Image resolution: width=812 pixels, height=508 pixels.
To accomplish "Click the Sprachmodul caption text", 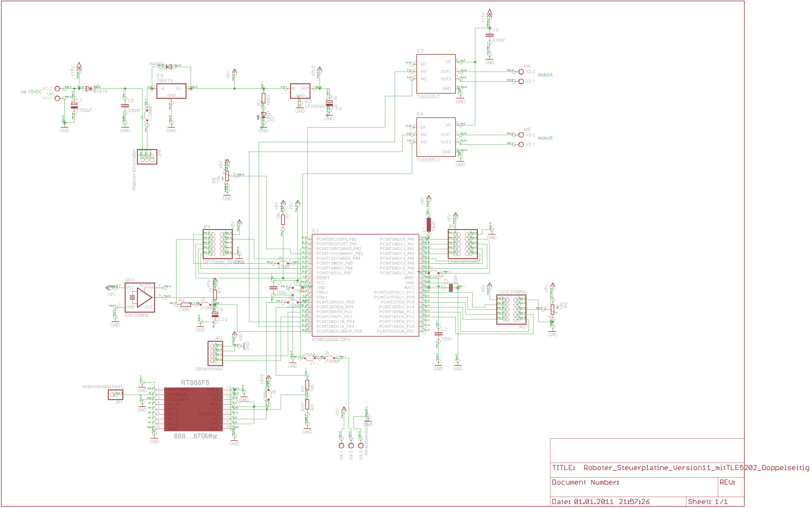I will click(x=209, y=369).
